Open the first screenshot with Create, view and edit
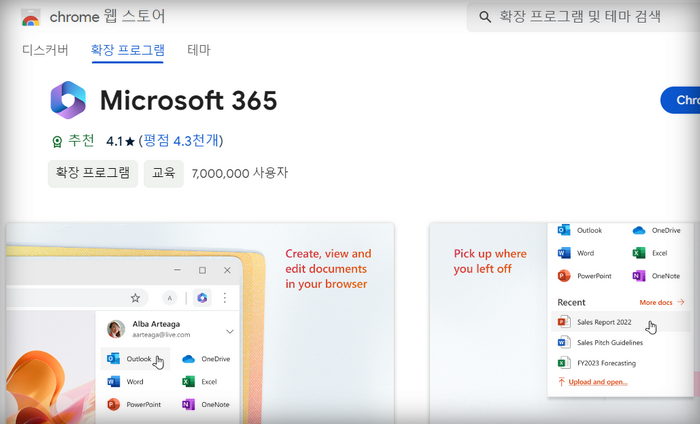Image resolution: width=700 pixels, height=424 pixels. point(200,323)
